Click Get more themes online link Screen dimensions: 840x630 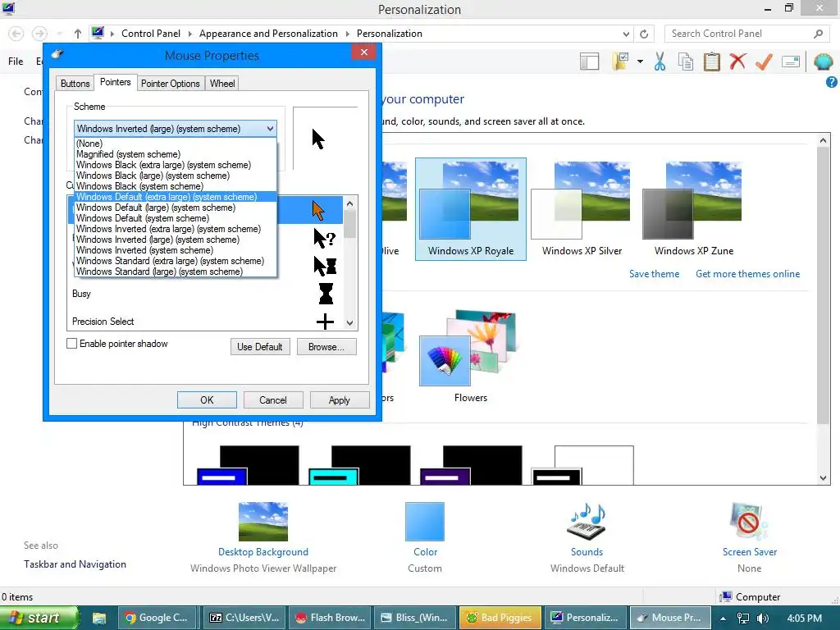click(x=747, y=274)
